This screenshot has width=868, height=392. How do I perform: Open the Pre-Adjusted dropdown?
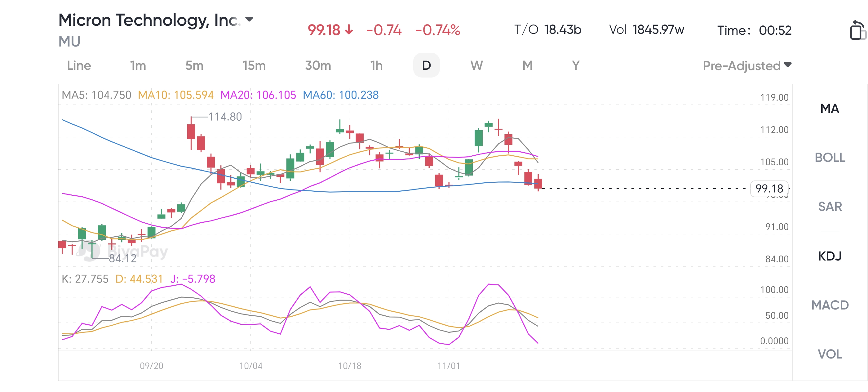(x=747, y=65)
